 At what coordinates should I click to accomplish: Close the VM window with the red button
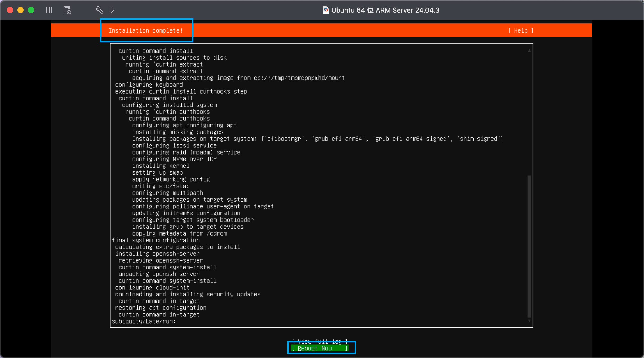pyautogui.click(x=10, y=10)
